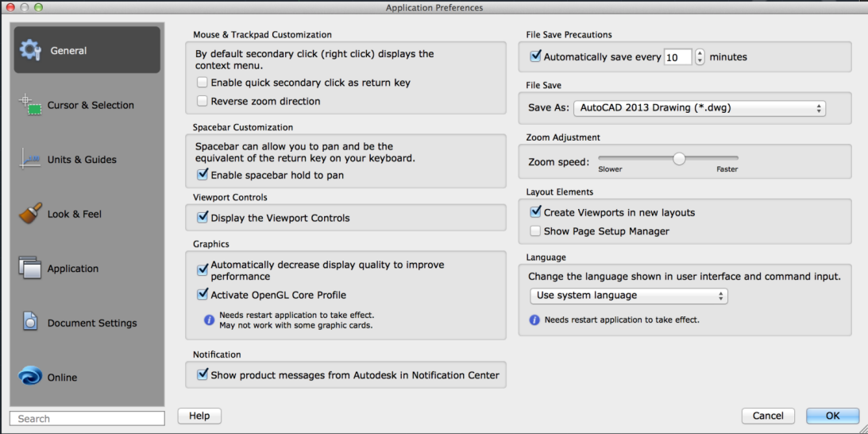Open Cursor & Selection crosshair icon
This screenshot has height=434, width=868.
30,105
